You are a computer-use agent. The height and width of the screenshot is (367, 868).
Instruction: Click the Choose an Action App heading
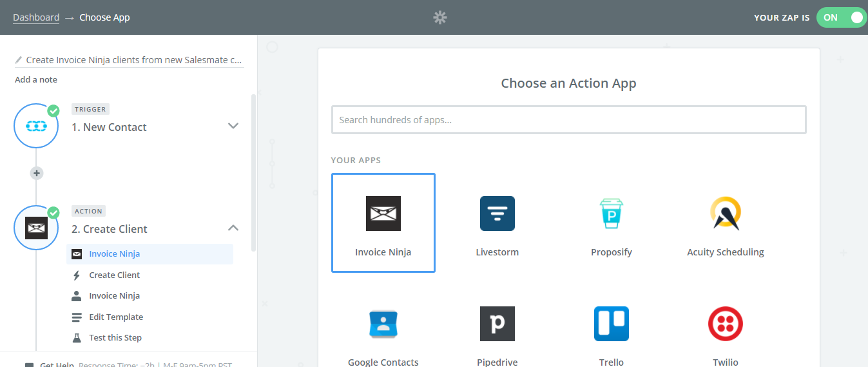[x=569, y=83]
